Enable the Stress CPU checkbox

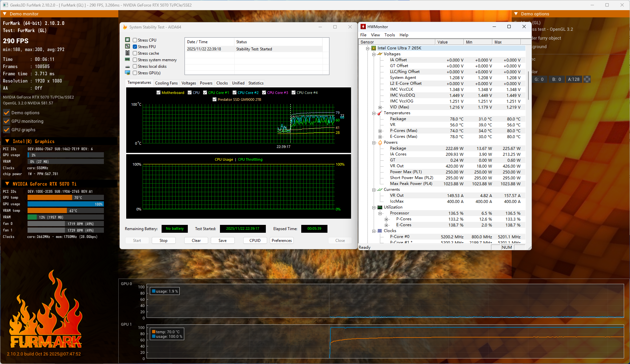(x=135, y=40)
